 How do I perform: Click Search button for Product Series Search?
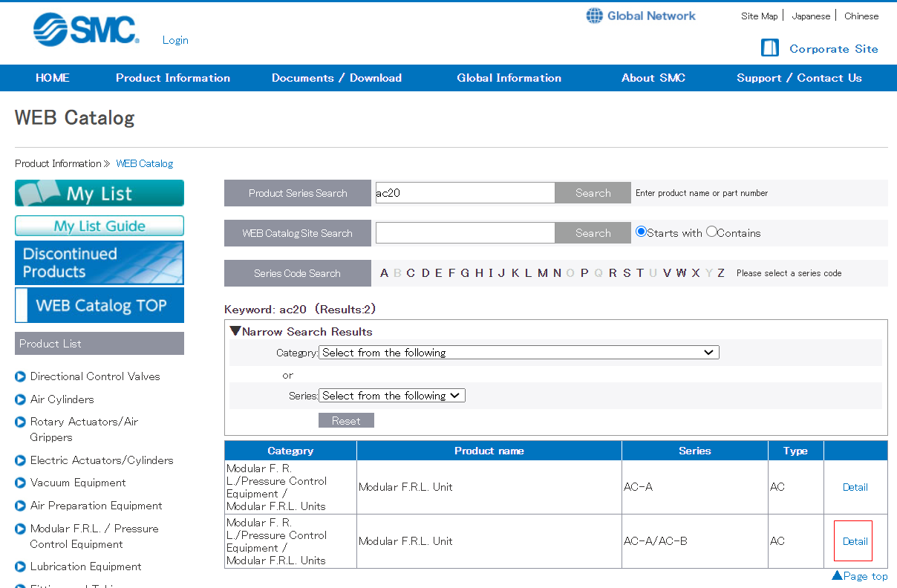click(593, 193)
